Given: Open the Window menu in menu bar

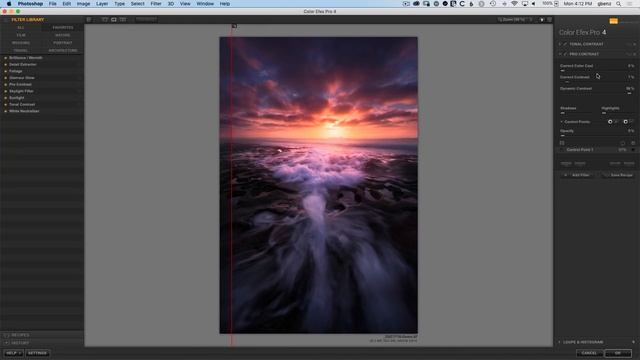Looking at the screenshot, I should (x=205, y=4).
